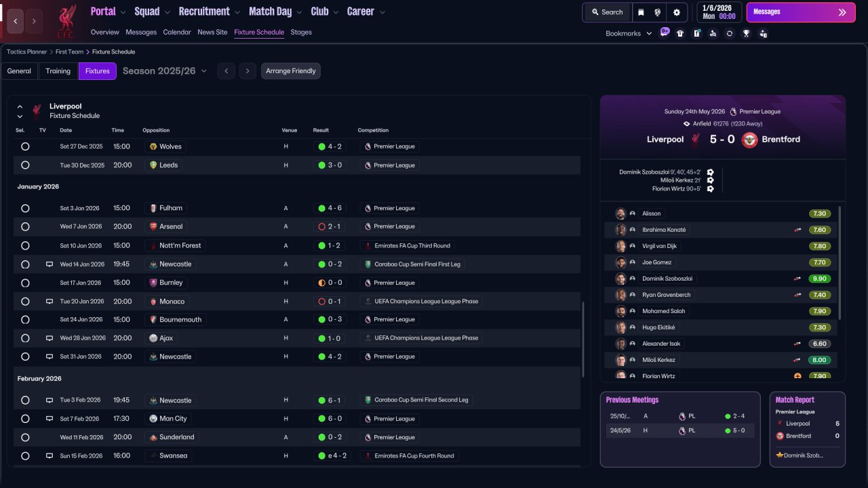The height and width of the screenshot is (488, 868).
Task: Select the Nott'm Forest fixture radio button
Action: tap(25, 245)
